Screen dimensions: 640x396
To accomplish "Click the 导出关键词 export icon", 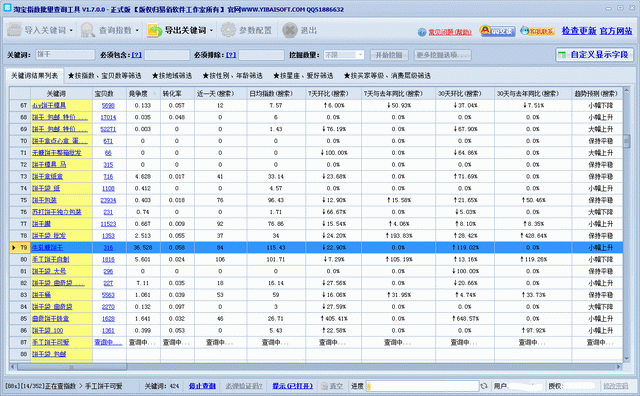I will [x=154, y=30].
